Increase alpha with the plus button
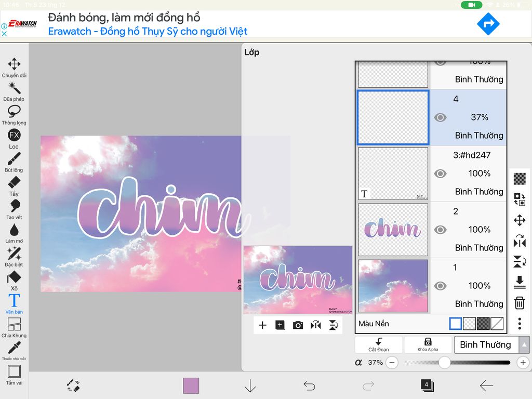 (523, 362)
